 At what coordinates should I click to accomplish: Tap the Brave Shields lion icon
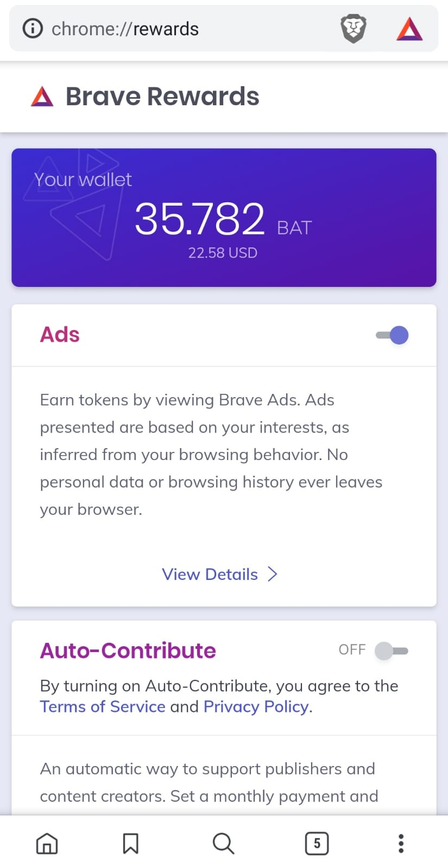tap(354, 29)
